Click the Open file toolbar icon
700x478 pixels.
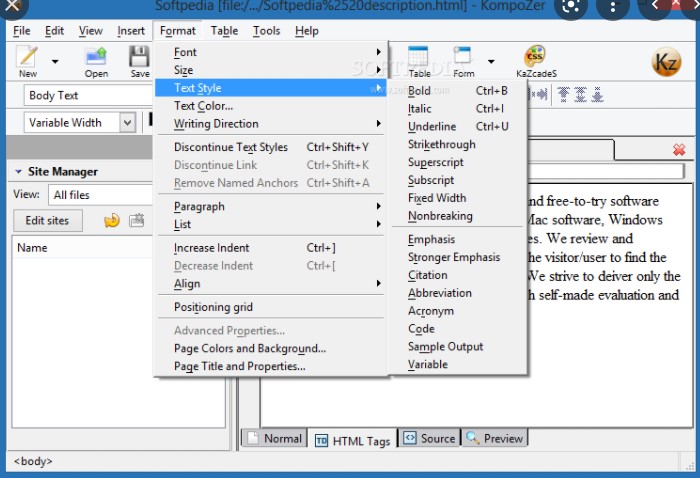click(x=96, y=57)
